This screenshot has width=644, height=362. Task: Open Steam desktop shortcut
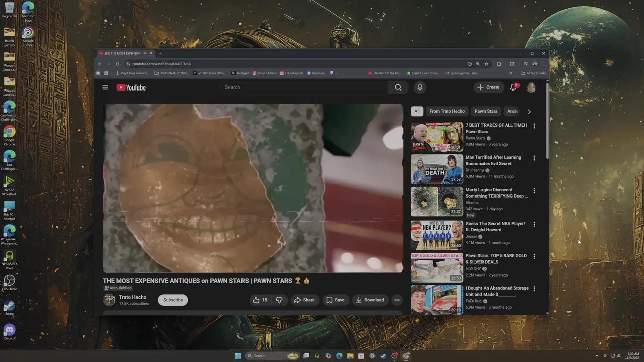pyautogui.click(x=9, y=307)
